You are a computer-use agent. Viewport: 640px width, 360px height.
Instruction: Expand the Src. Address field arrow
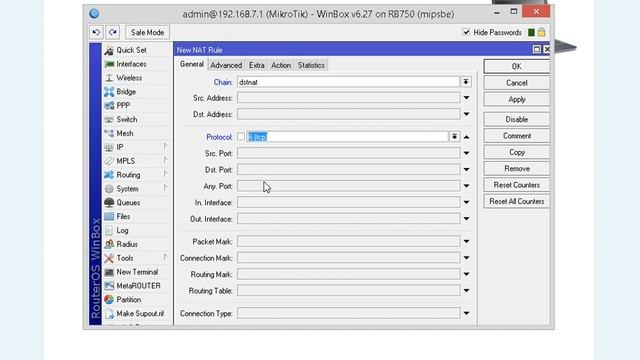pos(466,98)
